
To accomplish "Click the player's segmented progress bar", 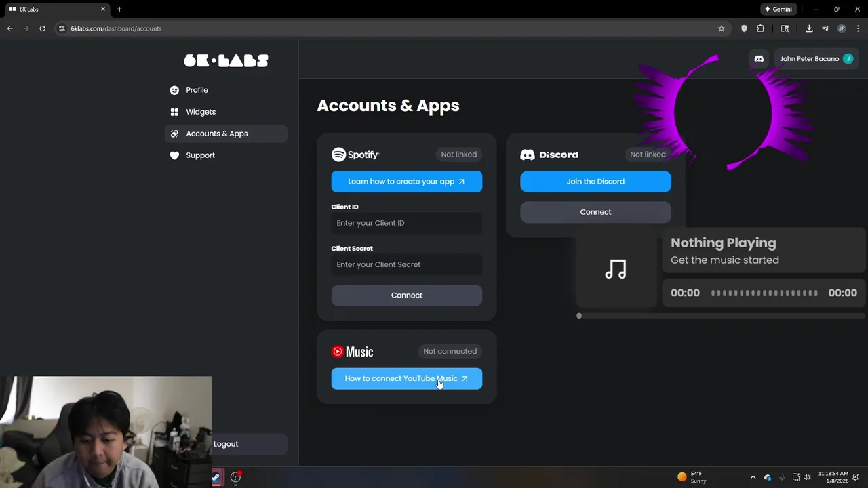I will pos(764,293).
